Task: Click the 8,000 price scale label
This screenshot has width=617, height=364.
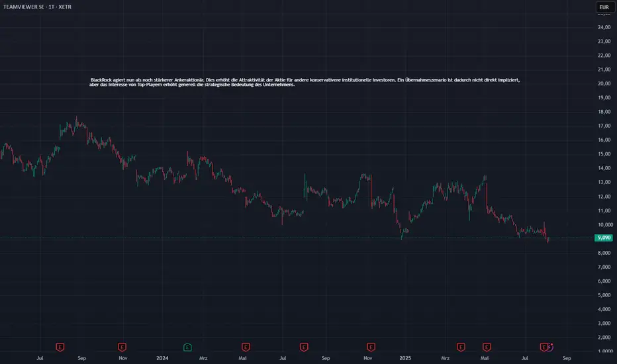Action: click(604, 253)
